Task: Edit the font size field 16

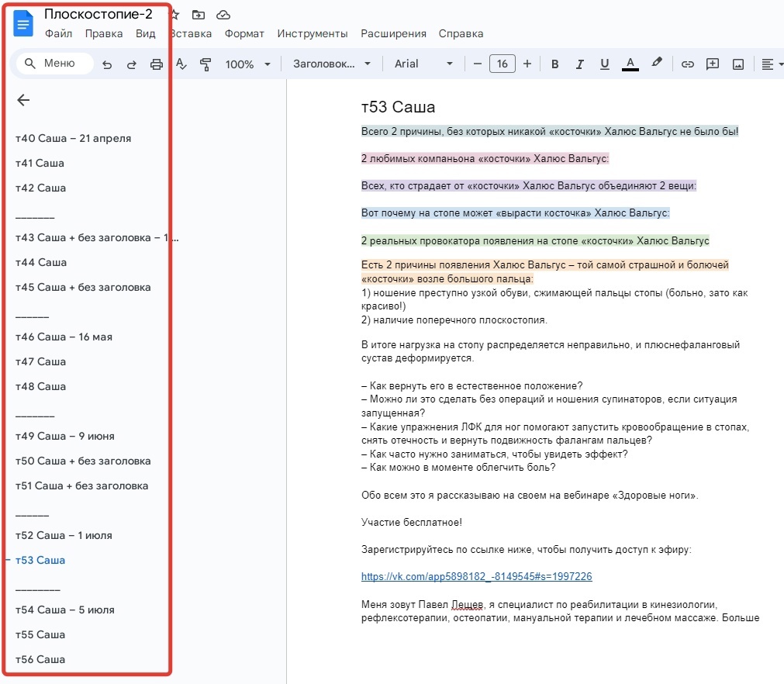Action: [503, 64]
